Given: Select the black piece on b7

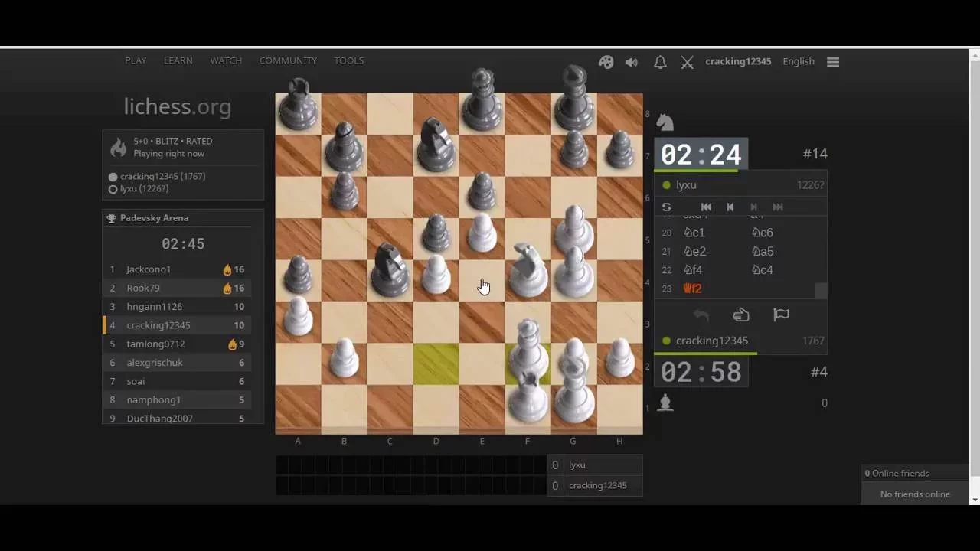Looking at the screenshot, I should (x=344, y=146).
